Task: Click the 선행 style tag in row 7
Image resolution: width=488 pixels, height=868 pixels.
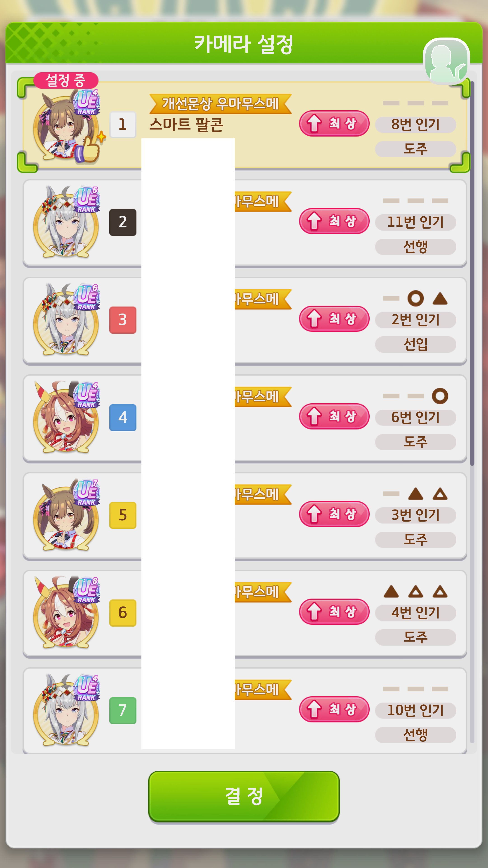Action: click(416, 735)
